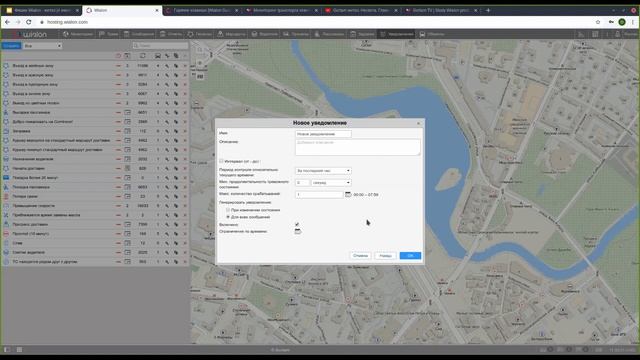Viewport: 640px width, 360px height.
Task: Select radio При изменении состояния
Action: coord(228,210)
